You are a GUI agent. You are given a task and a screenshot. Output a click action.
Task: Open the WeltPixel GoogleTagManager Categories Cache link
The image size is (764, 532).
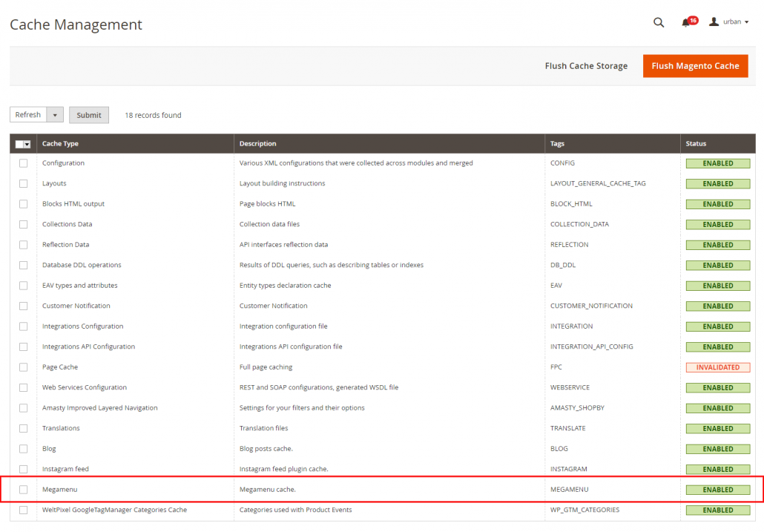[113, 510]
